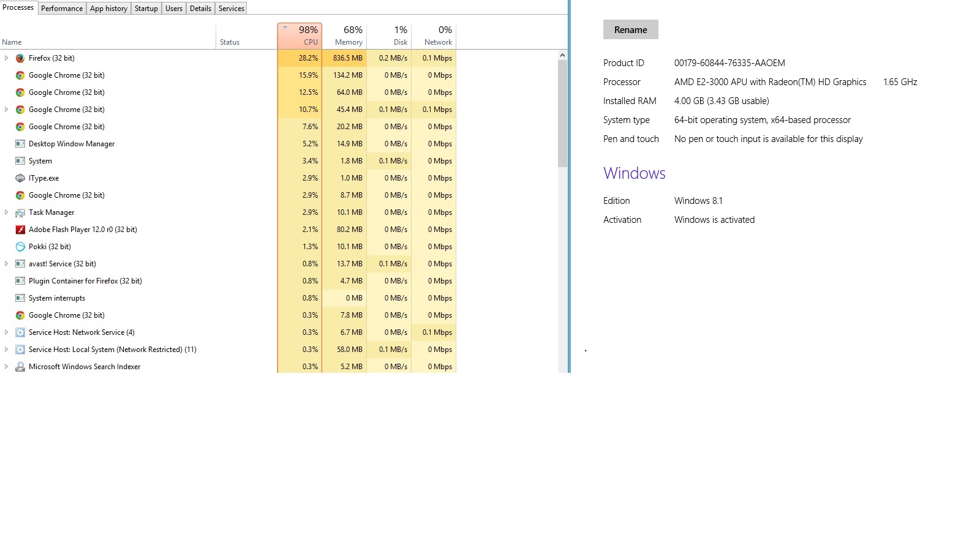Screen dimensions: 980x551
Task: Expand Service Host: Local System (Network Restricted)
Action: [x=6, y=350]
